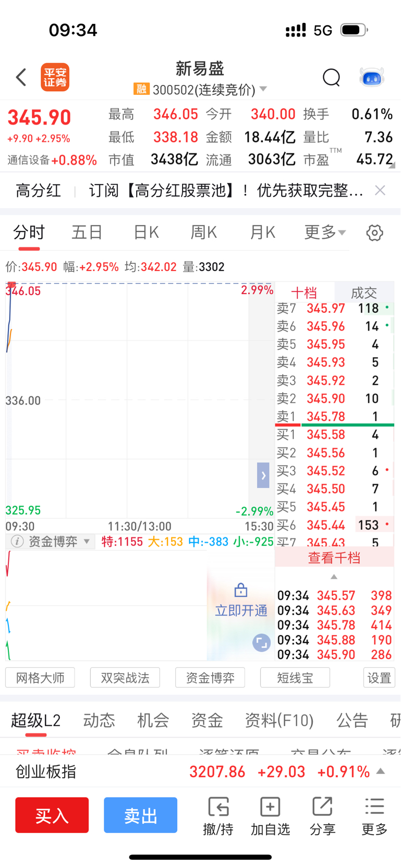Image resolution: width=401 pixels, height=868 pixels.
Task: Open the 公告 tab
Action: [x=353, y=720]
